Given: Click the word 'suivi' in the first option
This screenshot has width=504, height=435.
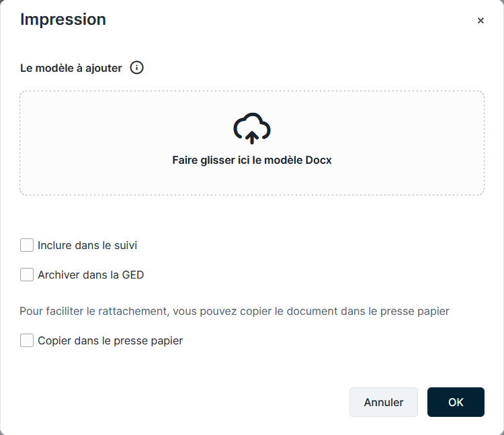Looking at the screenshot, I should (x=124, y=246).
